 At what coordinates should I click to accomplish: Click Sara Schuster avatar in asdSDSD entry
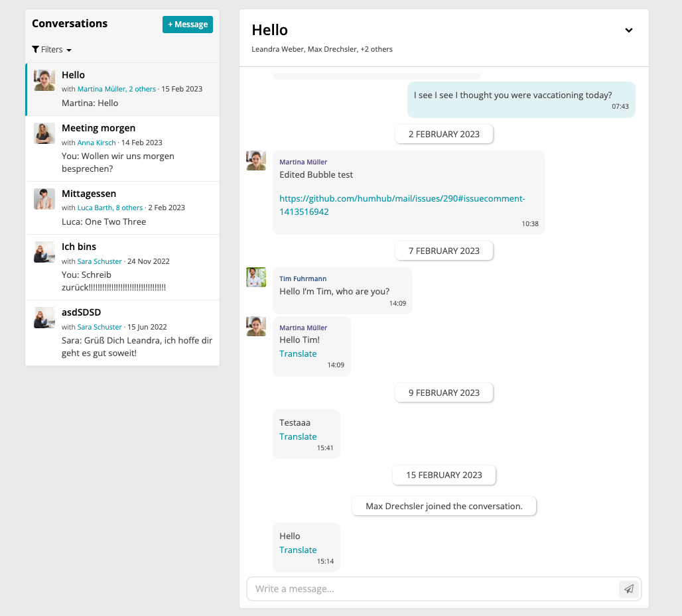(44, 318)
